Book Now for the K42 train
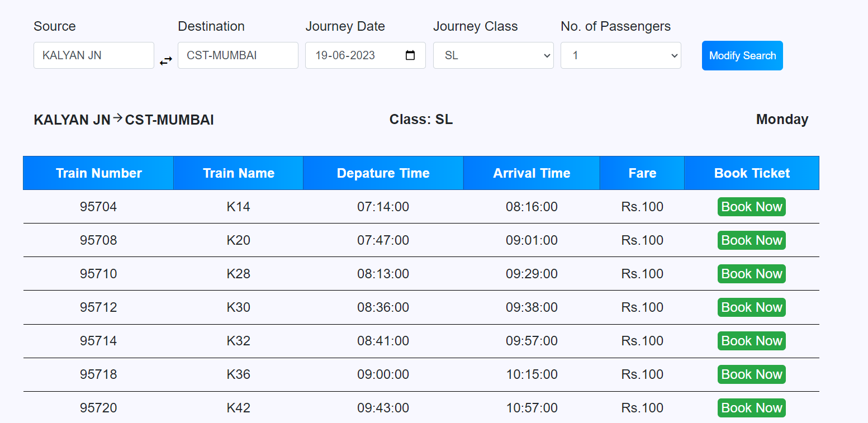Viewport: 868px width, 423px height. pos(751,407)
